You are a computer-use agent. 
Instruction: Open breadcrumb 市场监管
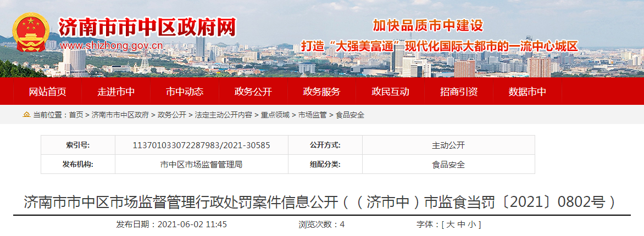point(313,115)
